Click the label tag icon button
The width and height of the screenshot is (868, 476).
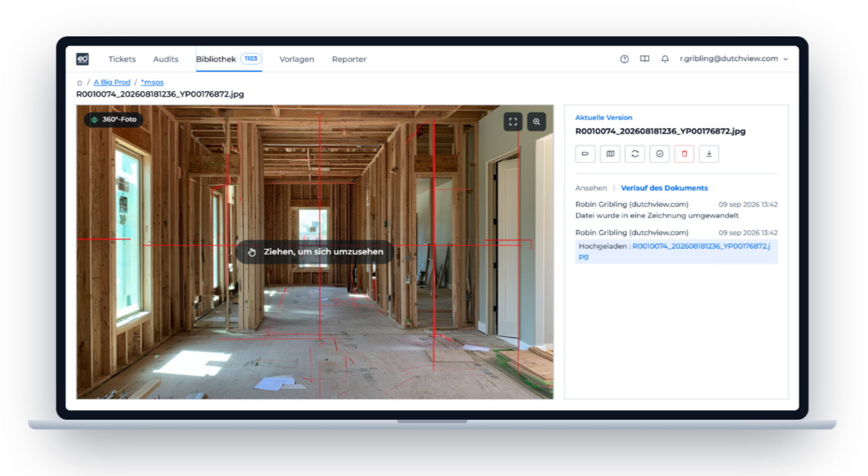tap(585, 154)
